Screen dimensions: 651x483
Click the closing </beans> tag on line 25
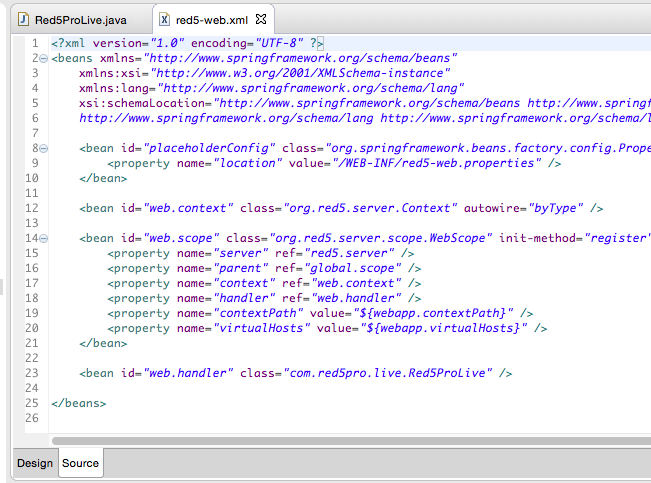point(79,403)
